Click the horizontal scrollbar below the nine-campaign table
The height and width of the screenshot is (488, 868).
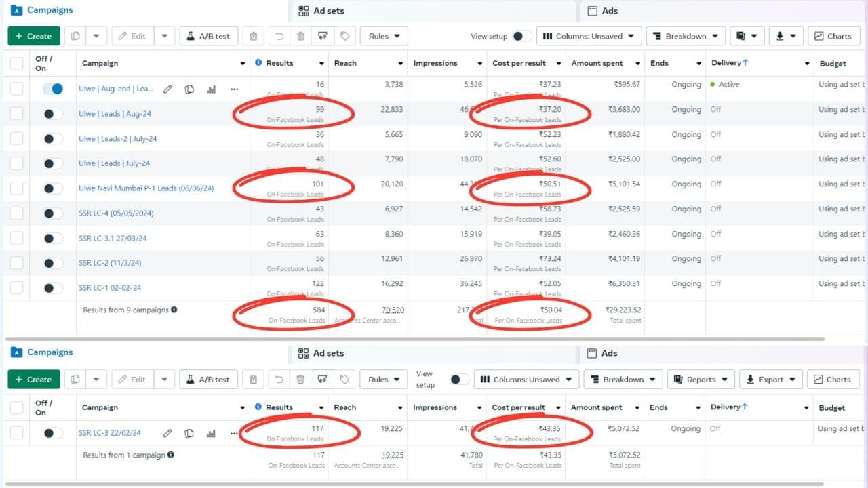pyautogui.click(x=414, y=338)
